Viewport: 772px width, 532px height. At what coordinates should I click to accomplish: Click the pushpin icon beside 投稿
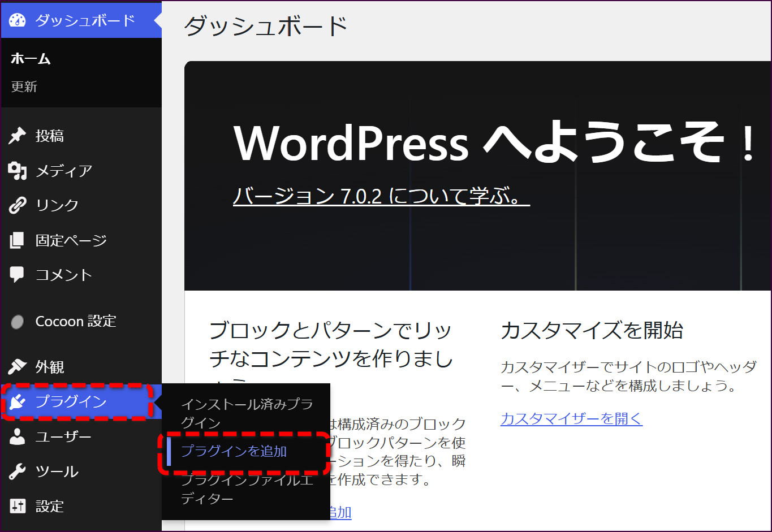(18, 136)
